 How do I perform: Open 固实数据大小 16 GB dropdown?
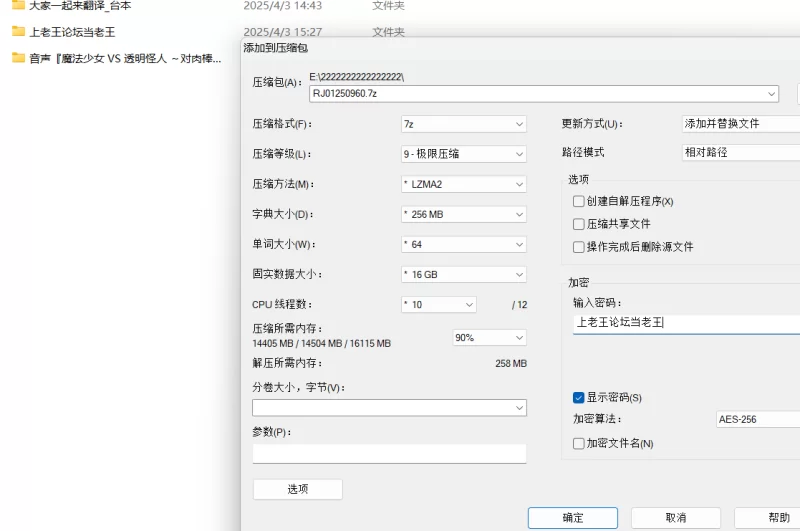click(464, 274)
